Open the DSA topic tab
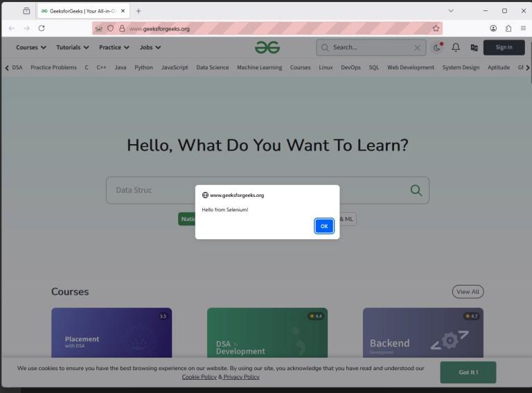The image size is (532, 393). 17,67
